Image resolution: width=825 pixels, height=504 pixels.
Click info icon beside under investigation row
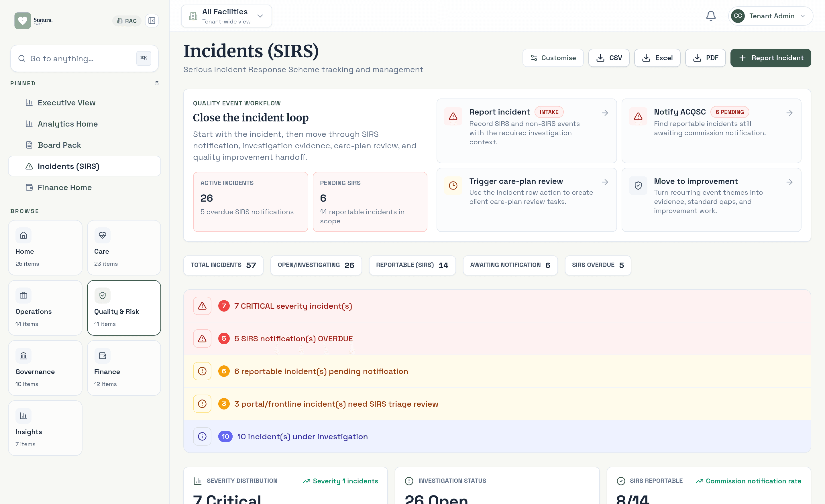coord(202,436)
